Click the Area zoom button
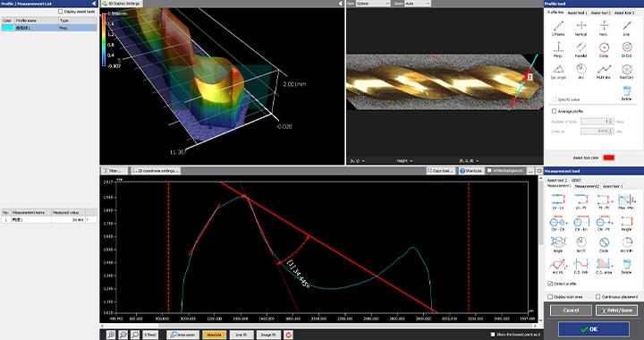Image resolution: width=644 pixels, height=340 pixels. pyautogui.click(x=182, y=335)
